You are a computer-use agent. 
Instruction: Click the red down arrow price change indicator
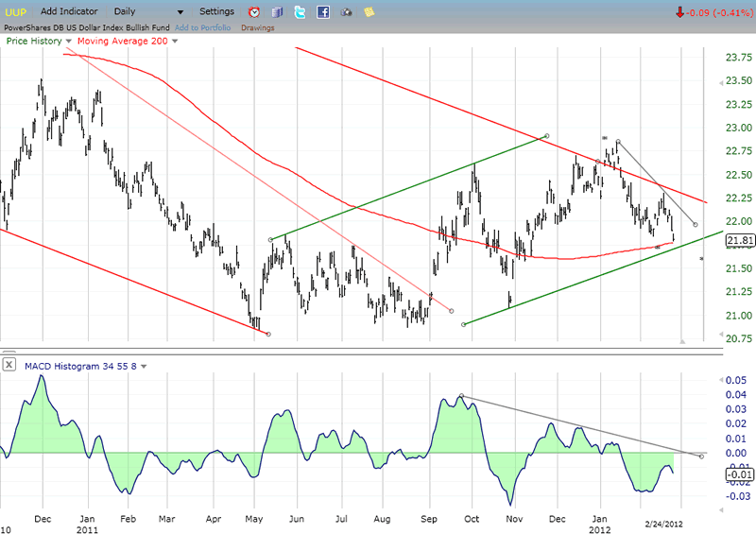679,12
